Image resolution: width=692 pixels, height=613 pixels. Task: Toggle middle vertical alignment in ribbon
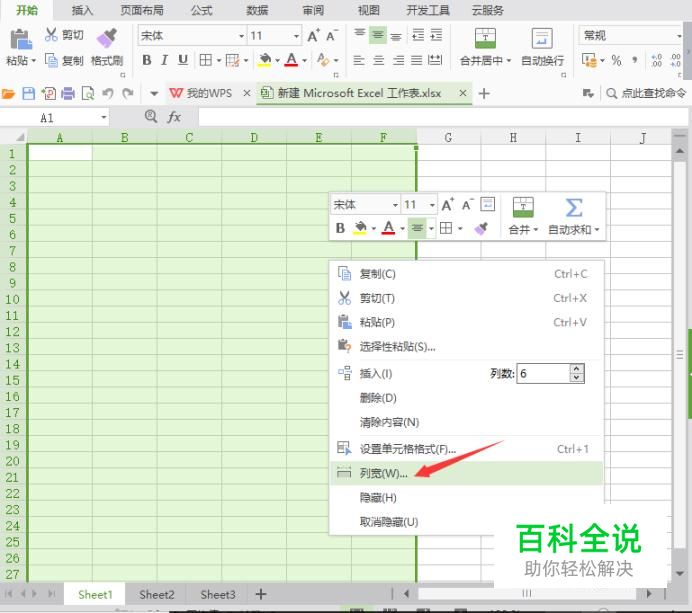(378, 35)
